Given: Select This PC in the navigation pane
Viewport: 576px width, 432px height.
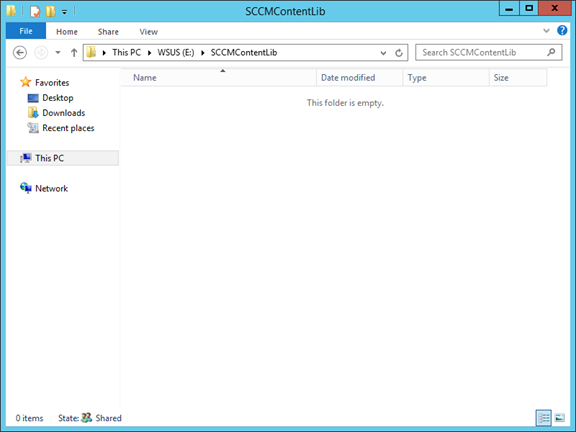Looking at the screenshot, I should coord(63,158).
